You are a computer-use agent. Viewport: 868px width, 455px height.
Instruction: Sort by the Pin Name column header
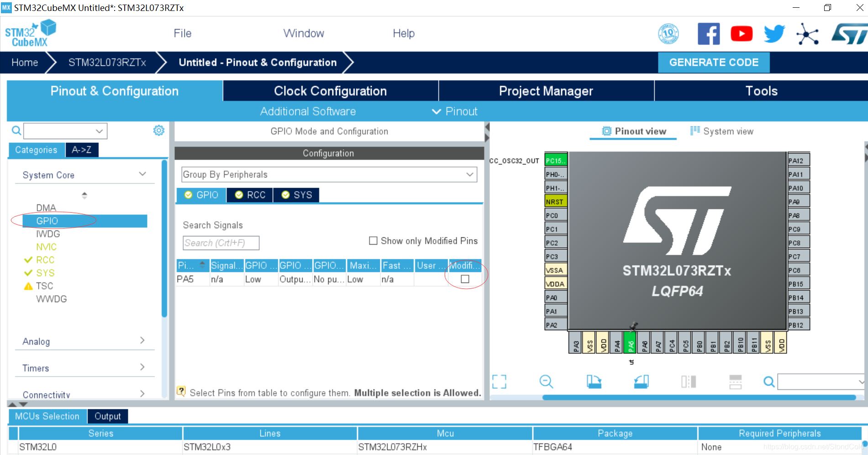tap(193, 265)
